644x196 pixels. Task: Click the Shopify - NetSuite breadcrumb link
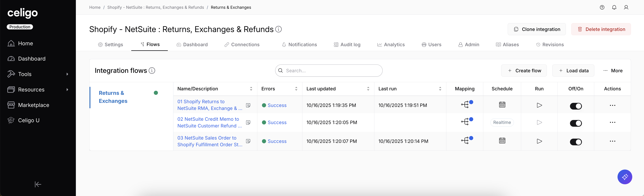(x=155, y=7)
